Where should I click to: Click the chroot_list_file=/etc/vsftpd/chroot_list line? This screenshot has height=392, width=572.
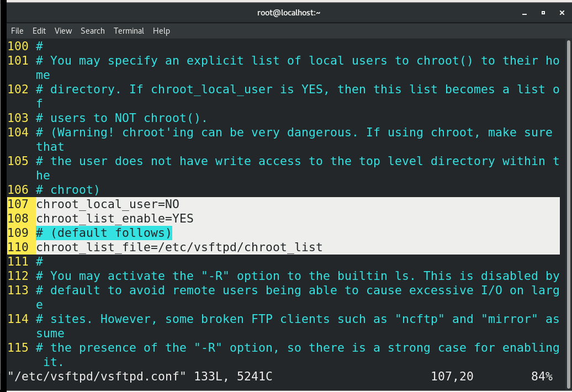(179, 247)
